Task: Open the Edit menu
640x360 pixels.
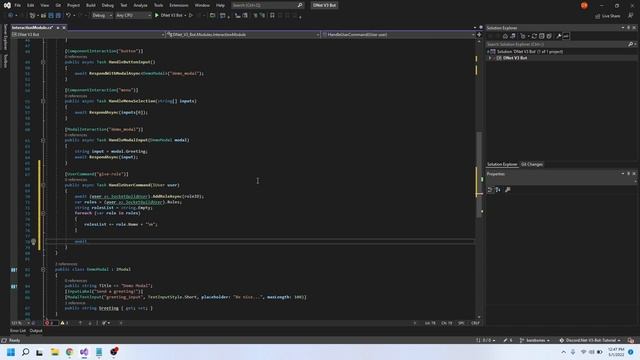Action: coord(31,5)
